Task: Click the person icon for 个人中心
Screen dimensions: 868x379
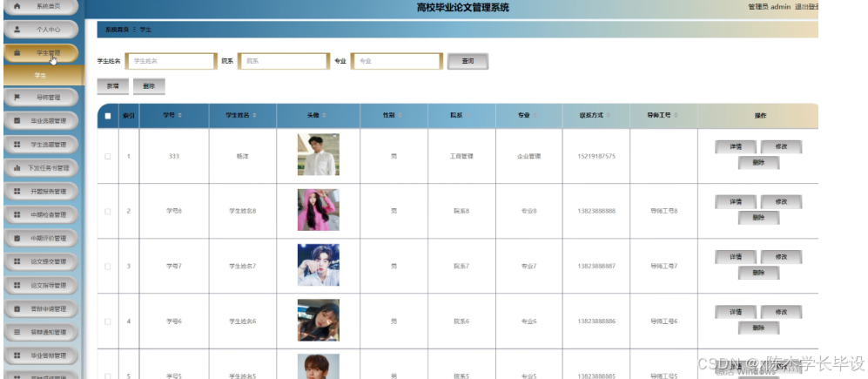Action: click(x=17, y=30)
